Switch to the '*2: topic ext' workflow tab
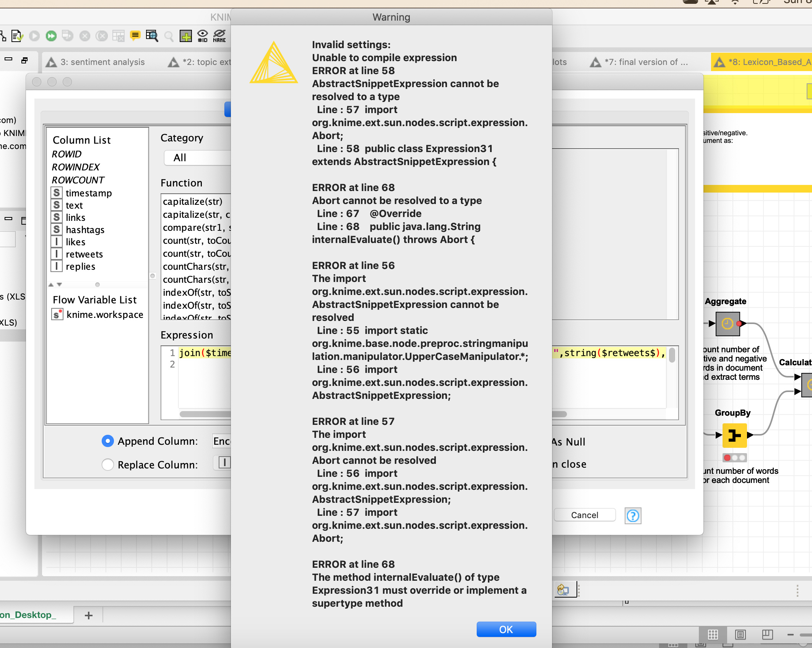 click(199, 62)
